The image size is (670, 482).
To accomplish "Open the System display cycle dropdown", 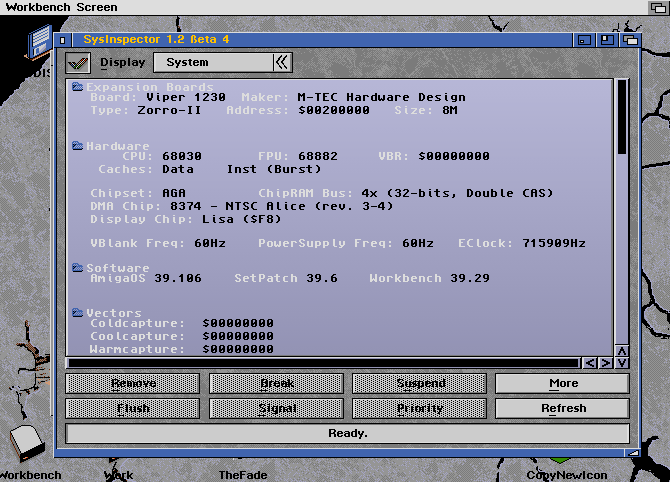I will tap(223, 62).
